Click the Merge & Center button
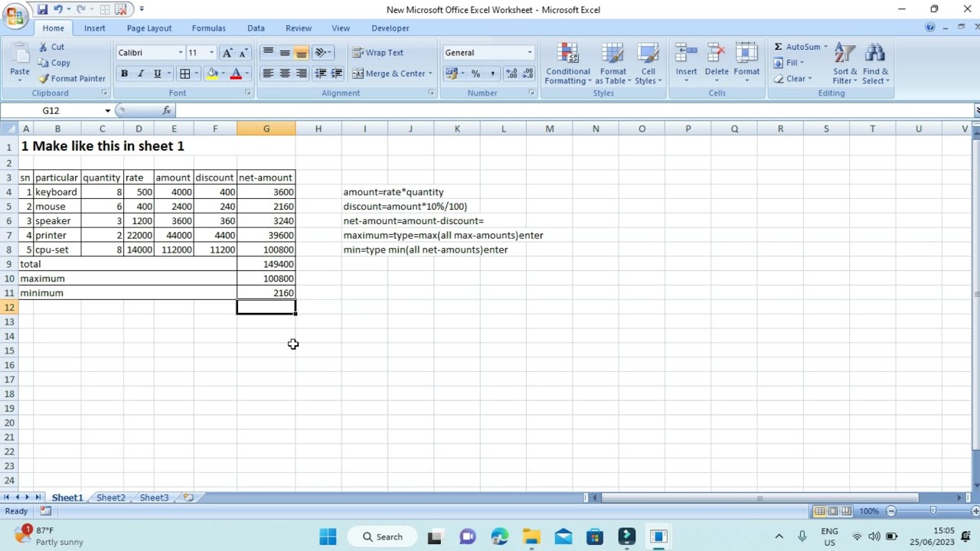 [389, 73]
